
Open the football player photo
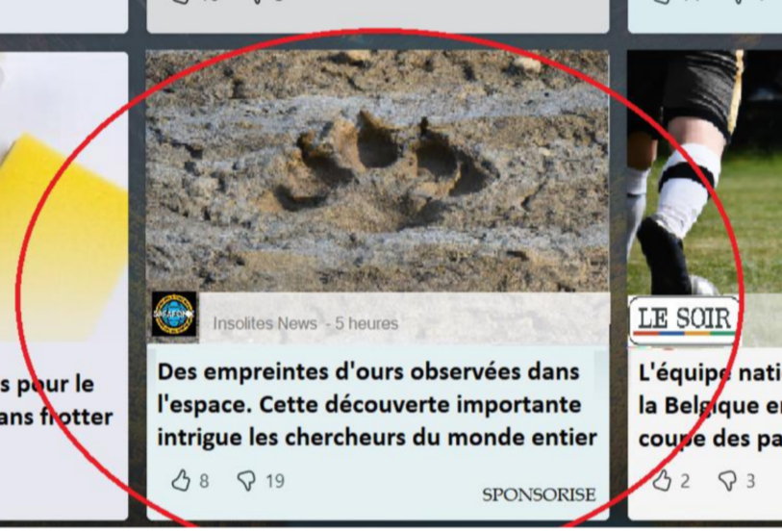pos(705,172)
